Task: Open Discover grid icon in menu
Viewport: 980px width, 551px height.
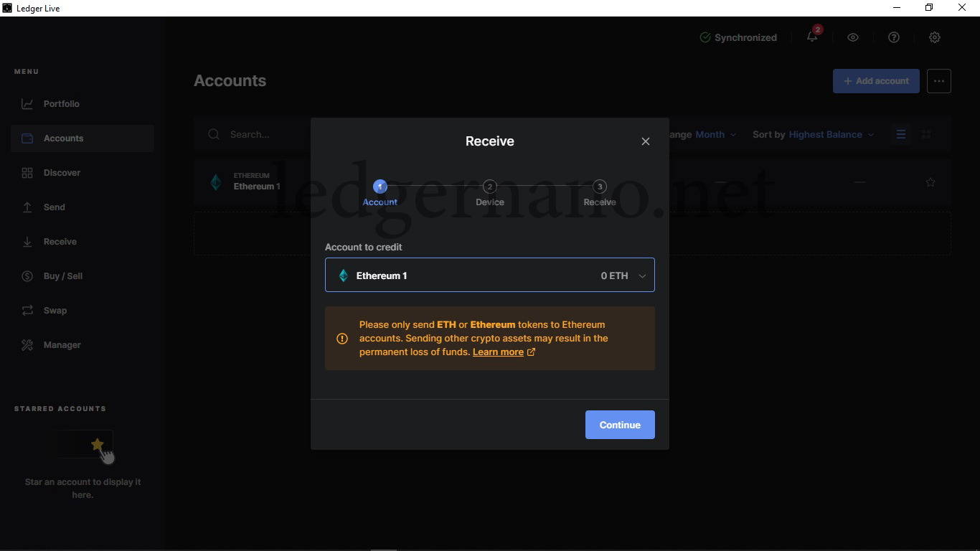Action: 27,173
